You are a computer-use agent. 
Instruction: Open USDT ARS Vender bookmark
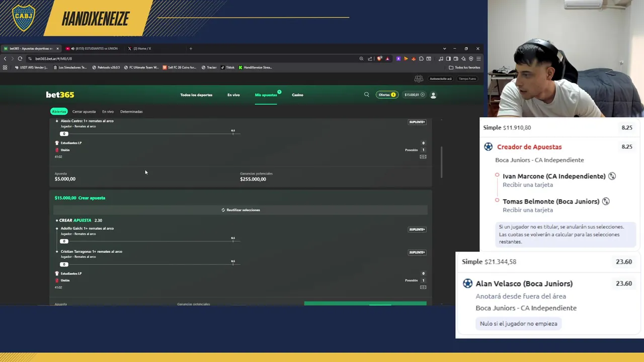[32, 67]
